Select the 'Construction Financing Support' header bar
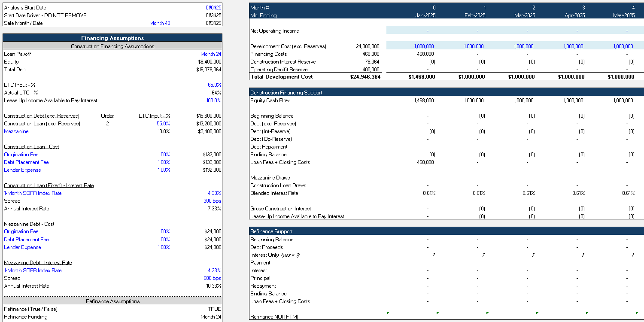The image size is (644, 322). point(447,92)
